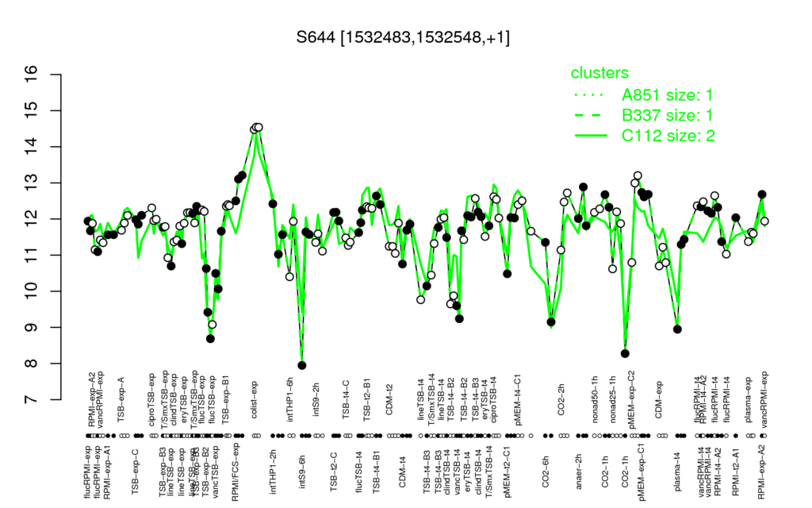This screenshot has width=812, height=508.
Task: Click the 'clusters' legend heading
Action: coord(599,72)
